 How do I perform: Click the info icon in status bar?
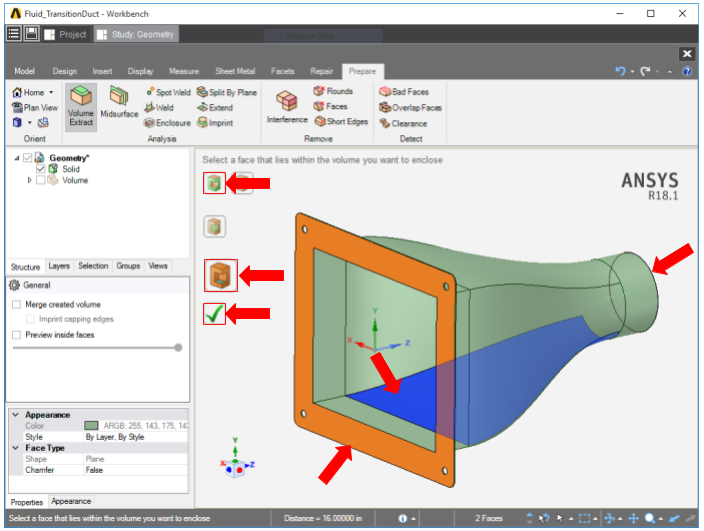click(402, 518)
